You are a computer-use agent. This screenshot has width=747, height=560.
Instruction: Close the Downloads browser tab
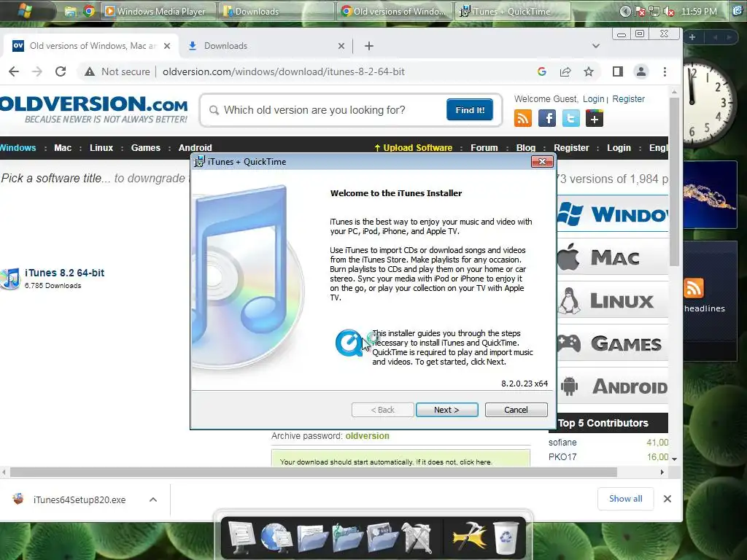(x=341, y=46)
